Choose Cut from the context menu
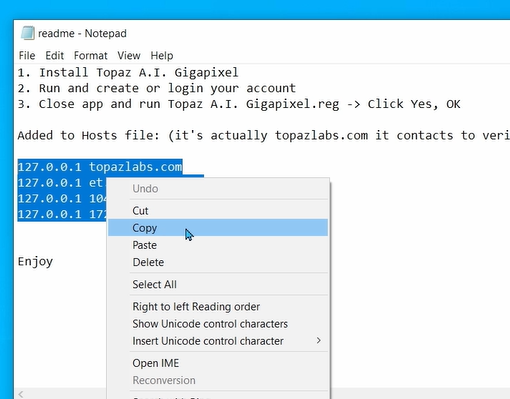The height and width of the screenshot is (399, 510). click(x=218, y=211)
